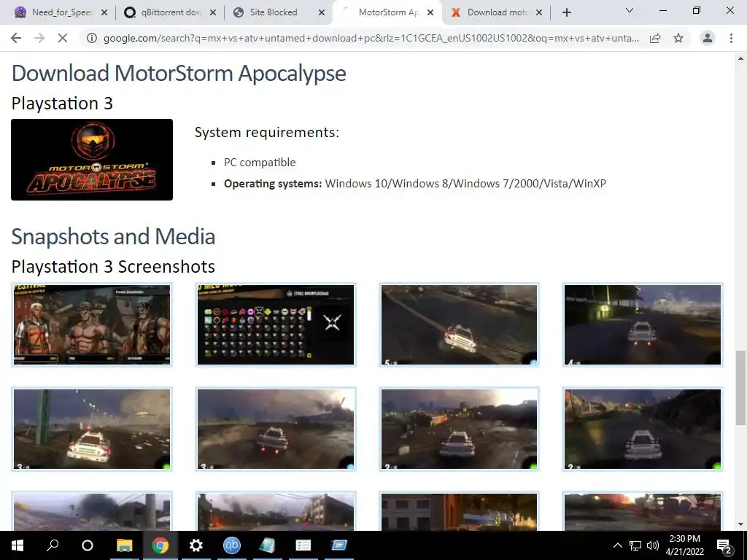This screenshot has width=747, height=560.
Task: View site information icon in address bar
Action: tap(91, 38)
